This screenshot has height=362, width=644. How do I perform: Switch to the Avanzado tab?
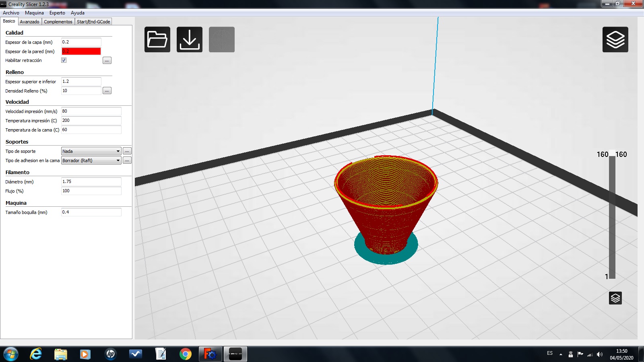click(x=30, y=22)
